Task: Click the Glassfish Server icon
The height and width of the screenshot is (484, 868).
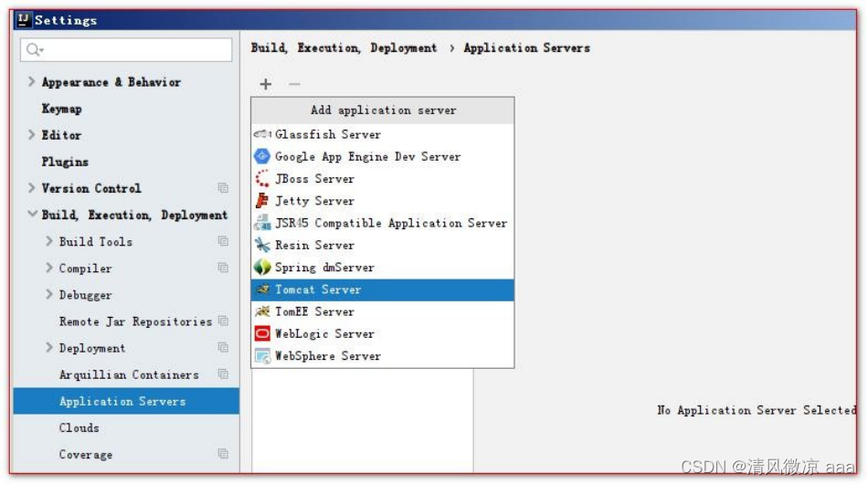Action: (x=262, y=134)
